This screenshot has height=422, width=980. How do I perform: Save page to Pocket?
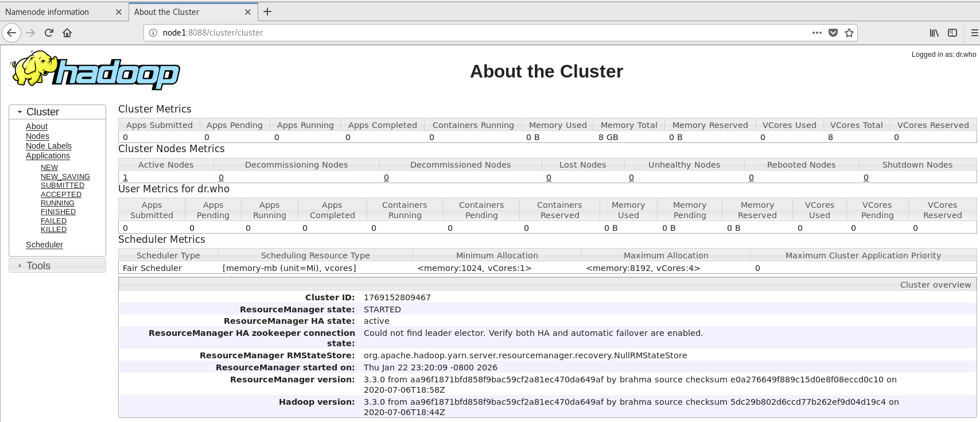tap(833, 33)
